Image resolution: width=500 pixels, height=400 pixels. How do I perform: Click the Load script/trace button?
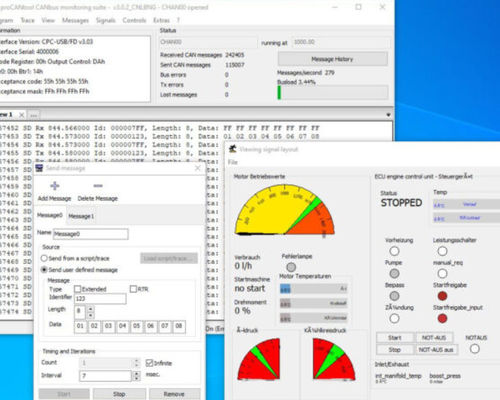[x=169, y=258]
